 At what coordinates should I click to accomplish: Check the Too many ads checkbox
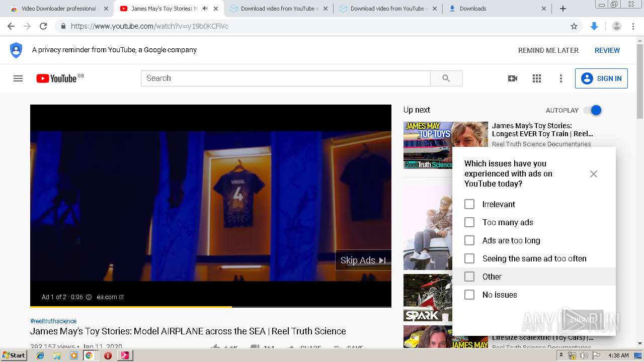(469, 222)
